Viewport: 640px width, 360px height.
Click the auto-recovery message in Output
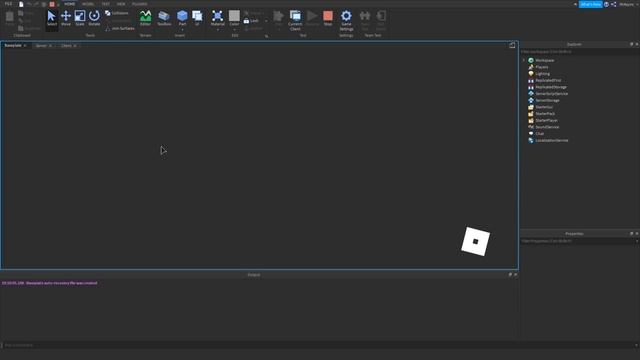coord(49,283)
